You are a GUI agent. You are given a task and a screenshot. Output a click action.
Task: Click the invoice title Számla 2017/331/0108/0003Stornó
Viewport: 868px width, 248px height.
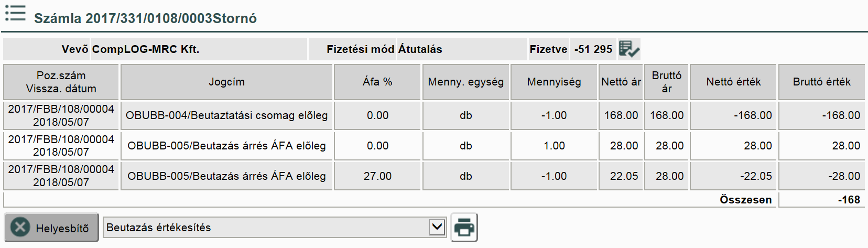point(145,18)
